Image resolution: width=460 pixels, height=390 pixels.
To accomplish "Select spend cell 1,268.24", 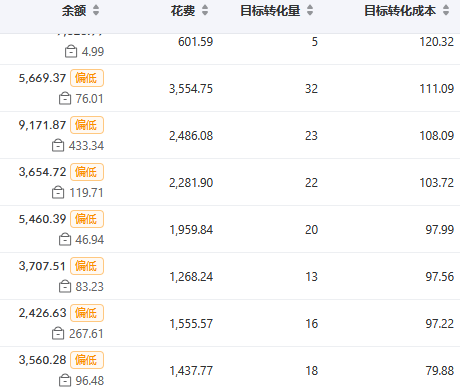I will [x=191, y=277].
